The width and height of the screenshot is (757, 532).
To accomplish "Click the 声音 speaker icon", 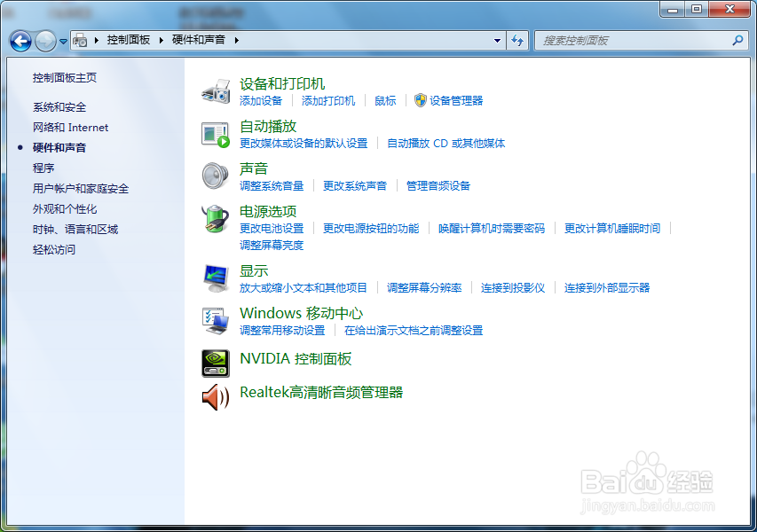I will (215, 176).
